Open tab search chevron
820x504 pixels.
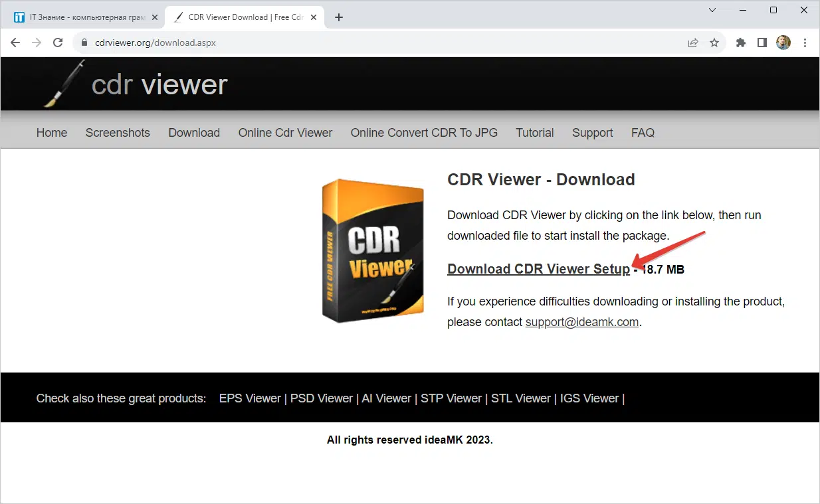[712, 10]
